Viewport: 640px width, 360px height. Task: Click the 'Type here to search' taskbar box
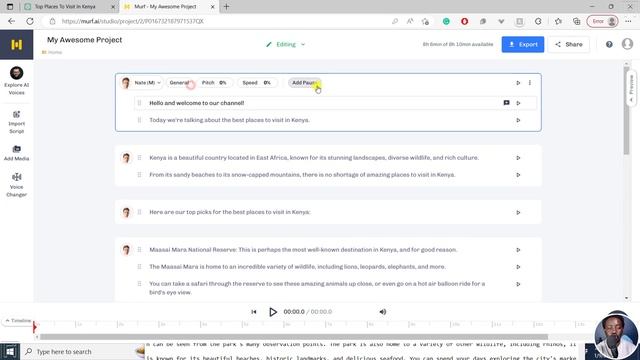[82, 351]
